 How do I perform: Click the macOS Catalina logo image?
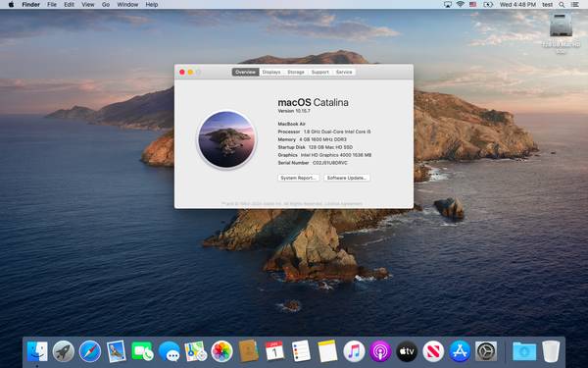click(x=226, y=139)
